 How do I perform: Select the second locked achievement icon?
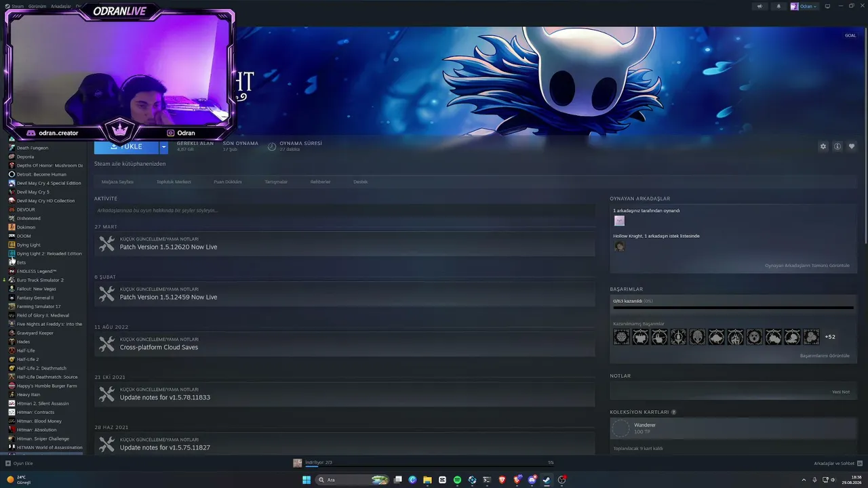(x=640, y=337)
